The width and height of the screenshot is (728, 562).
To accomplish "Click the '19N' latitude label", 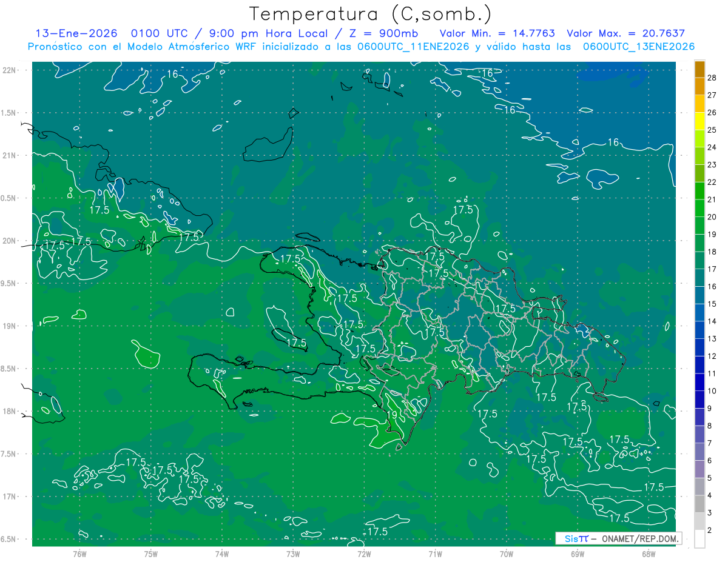I will point(10,326).
